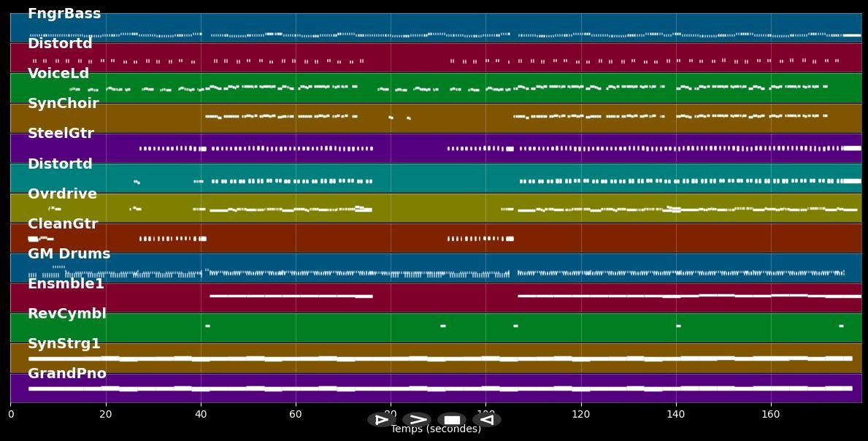Screen dimensions: 868x441
Task: Select the VoiceLd track label
Action: click(x=58, y=74)
